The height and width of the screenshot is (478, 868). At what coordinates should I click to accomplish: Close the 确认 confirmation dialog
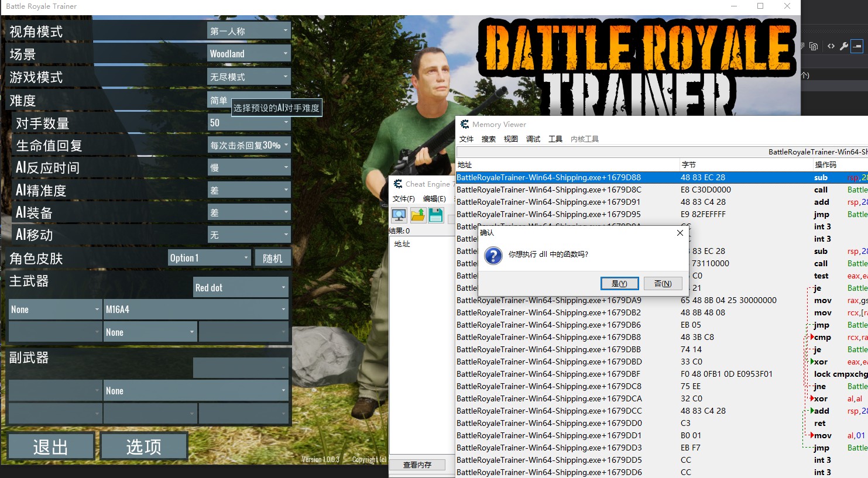tap(680, 233)
